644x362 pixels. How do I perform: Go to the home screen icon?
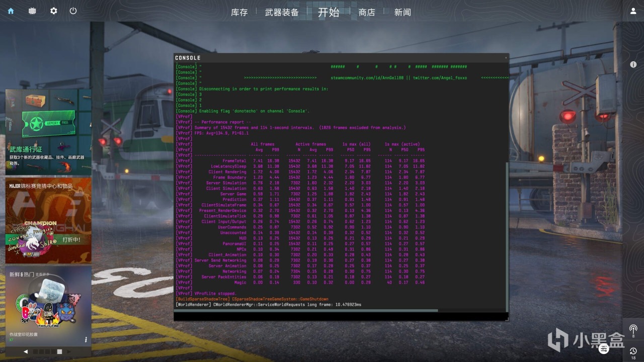click(11, 11)
